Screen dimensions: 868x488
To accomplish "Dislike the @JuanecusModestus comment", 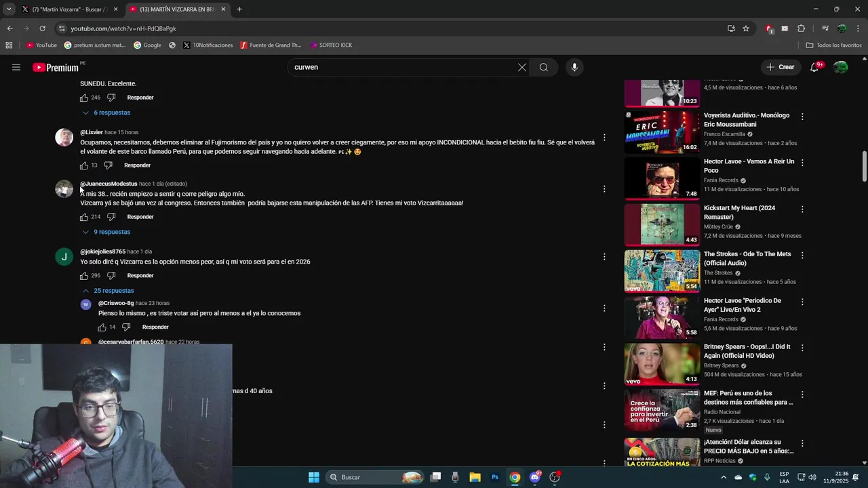I will tap(111, 217).
